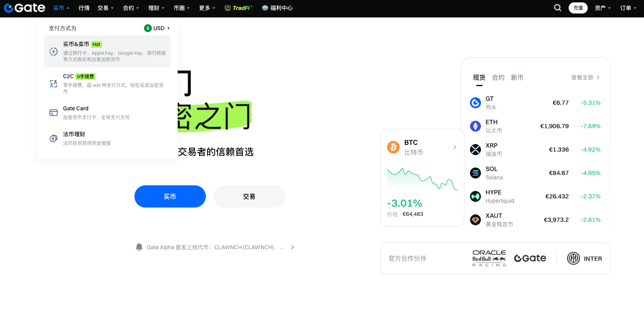The image size is (644, 323).
Task: Click the Gate Card icon
Action: pyautogui.click(x=54, y=113)
